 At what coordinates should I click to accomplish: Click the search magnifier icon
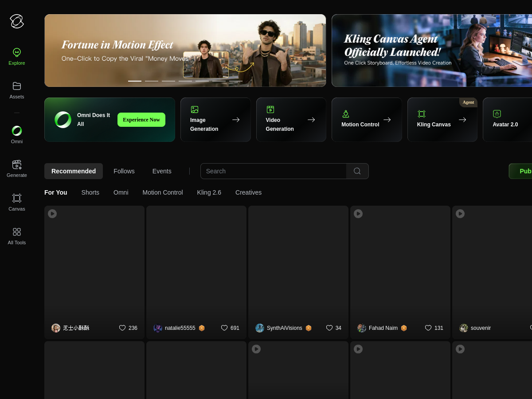[357, 171]
